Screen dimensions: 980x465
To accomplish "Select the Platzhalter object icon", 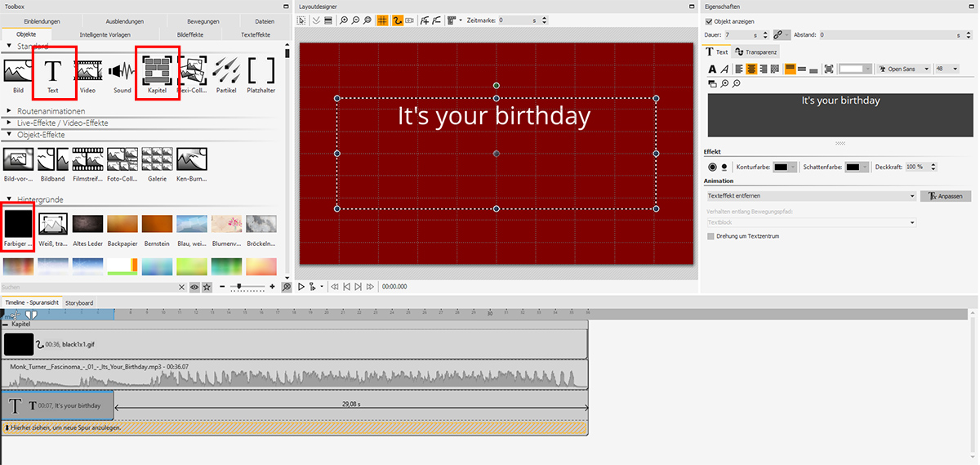I will point(261,72).
